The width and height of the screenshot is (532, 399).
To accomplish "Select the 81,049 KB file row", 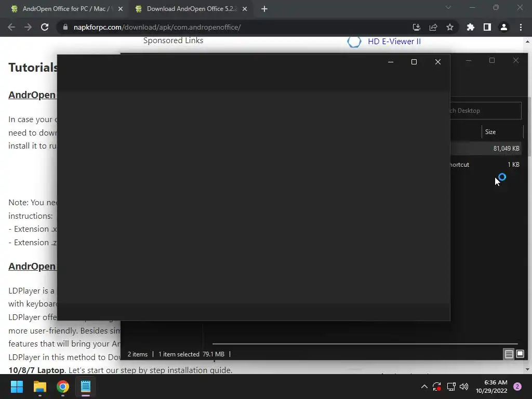I will pos(485,148).
